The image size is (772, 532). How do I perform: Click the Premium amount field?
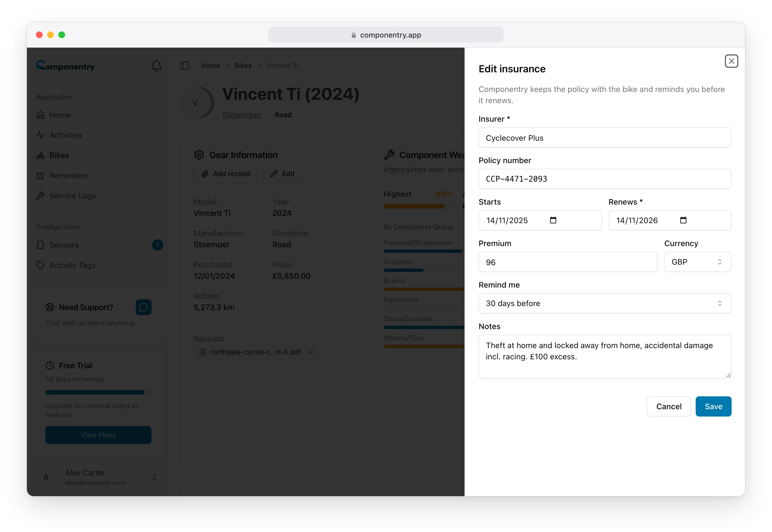pyautogui.click(x=568, y=262)
